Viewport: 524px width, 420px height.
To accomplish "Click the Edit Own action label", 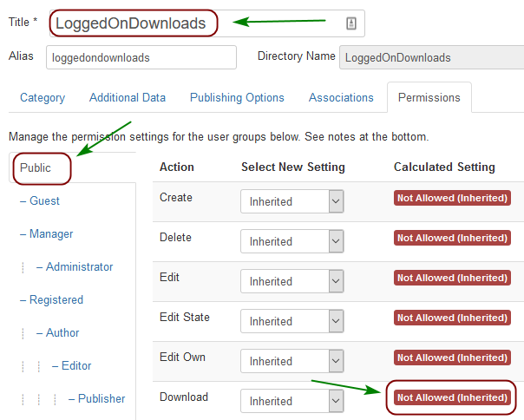I will click(x=182, y=358).
